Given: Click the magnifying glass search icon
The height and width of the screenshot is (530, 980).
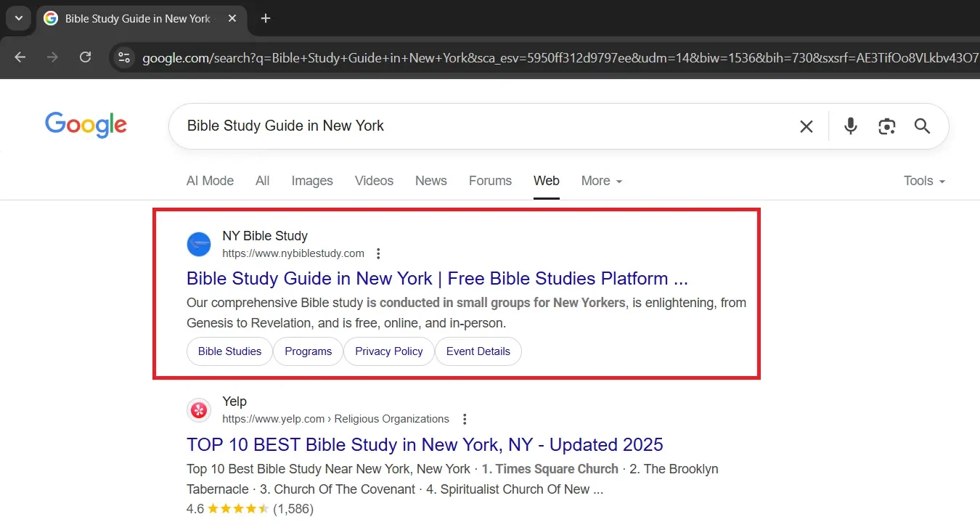Looking at the screenshot, I should 922,126.
